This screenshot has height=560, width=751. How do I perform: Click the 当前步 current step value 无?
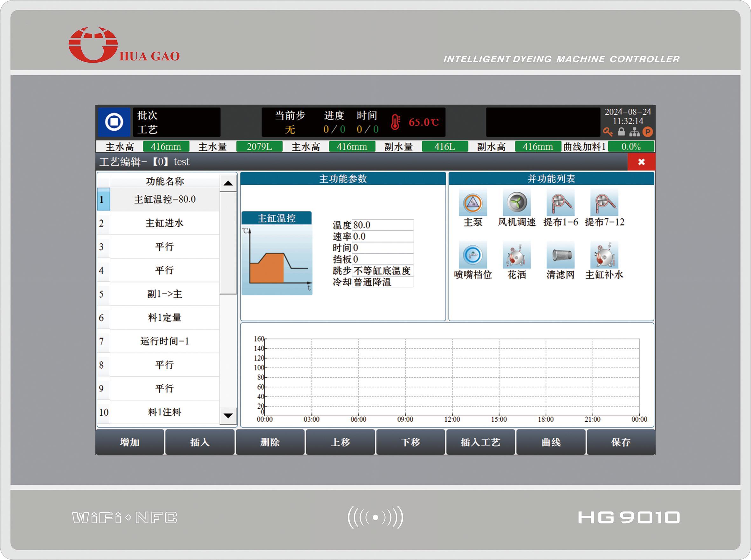click(x=290, y=129)
